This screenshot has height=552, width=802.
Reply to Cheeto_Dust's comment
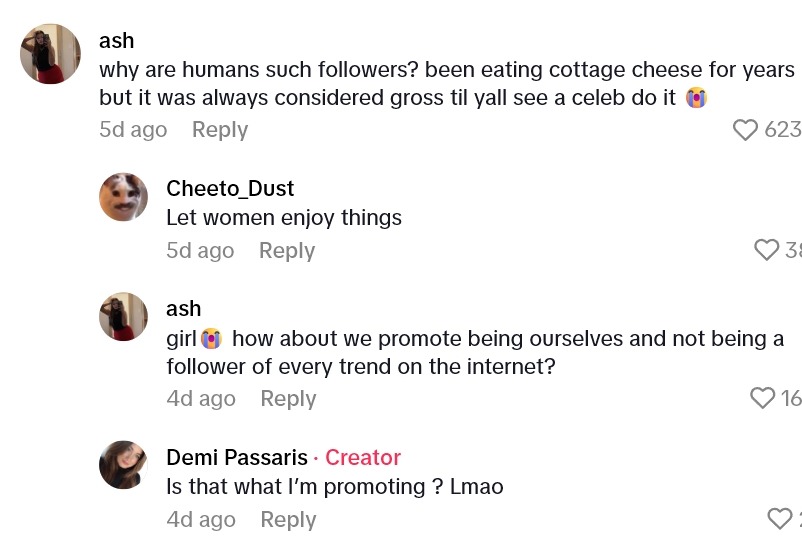(x=287, y=251)
